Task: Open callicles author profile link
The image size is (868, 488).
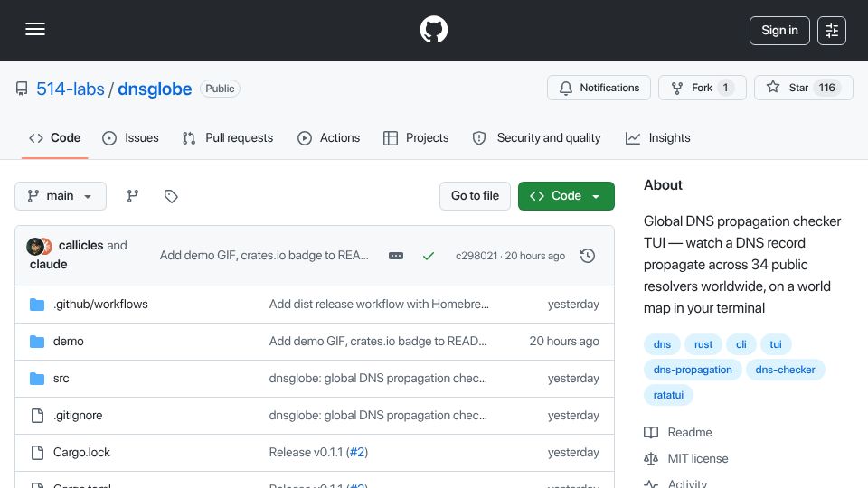Action: pyautogui.click(x=80, y=245)
